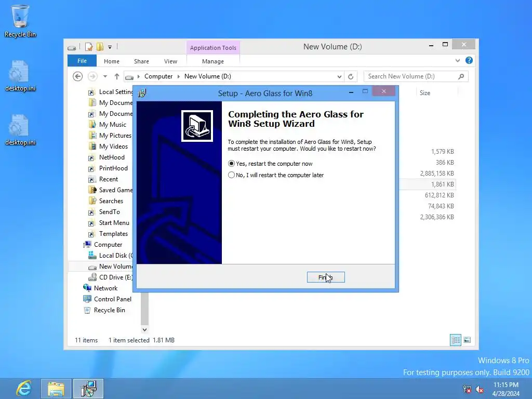532x399 pixels.
Task: Click the 2,885,158 KB size entry
Action: [437, 174]
